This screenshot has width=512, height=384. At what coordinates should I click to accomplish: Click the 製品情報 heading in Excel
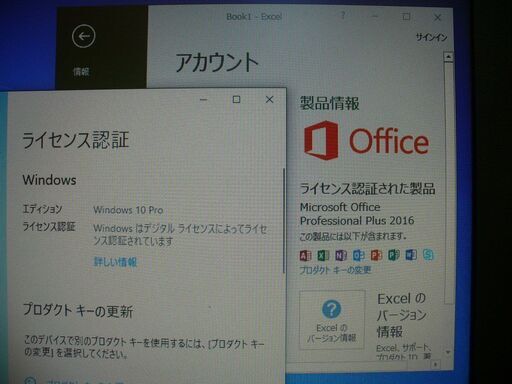(x=329, y=103)
